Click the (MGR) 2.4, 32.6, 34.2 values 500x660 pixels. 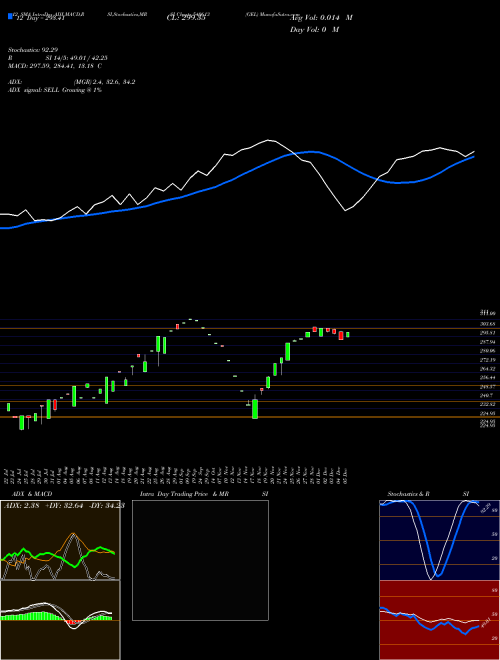(x=104, y=82)
